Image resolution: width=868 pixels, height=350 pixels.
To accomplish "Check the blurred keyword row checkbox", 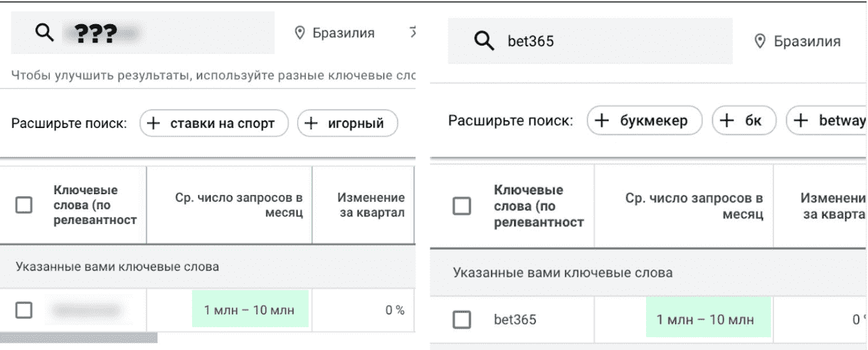I will [x=24, y=309].
